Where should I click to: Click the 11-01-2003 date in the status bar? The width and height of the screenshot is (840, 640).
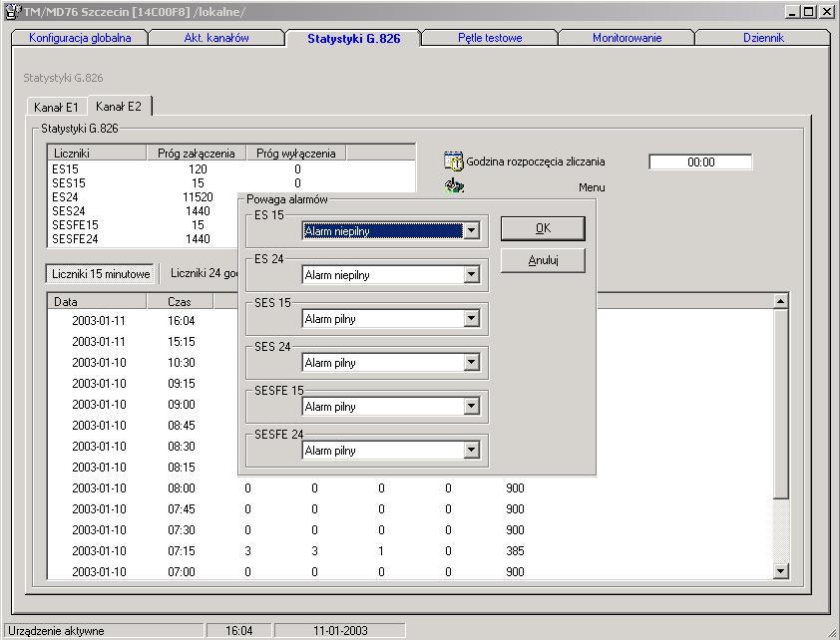340,630
